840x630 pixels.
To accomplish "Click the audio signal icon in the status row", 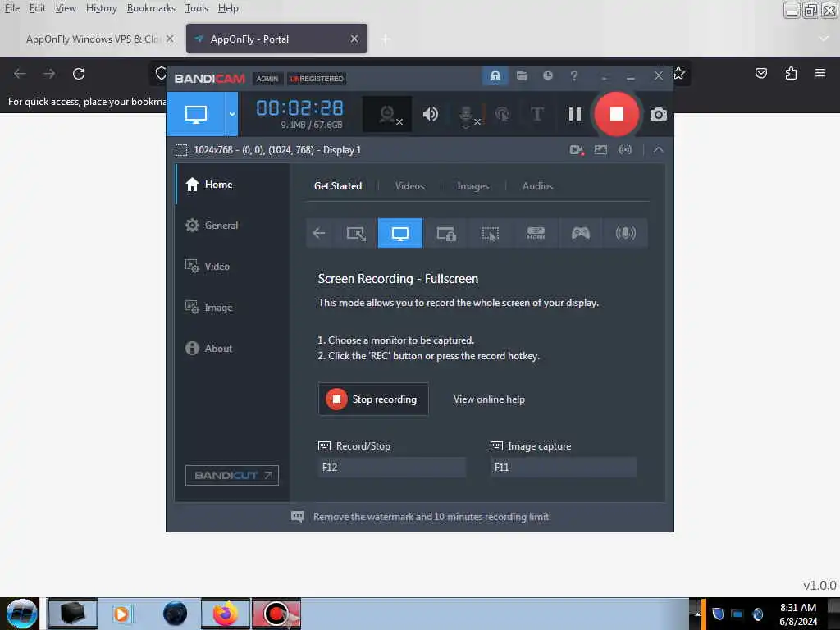I will 625,150.
